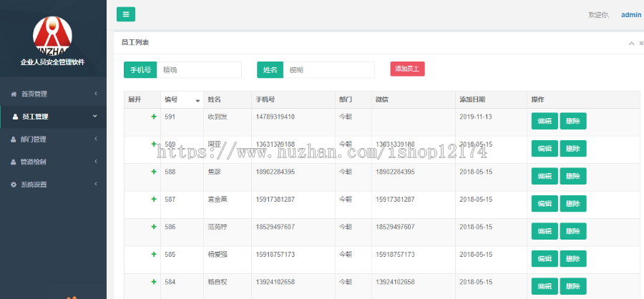This screenshot has height=299, width=644.
Task: Click the user icon beside 员工管理
Action: tap(15, 117)
